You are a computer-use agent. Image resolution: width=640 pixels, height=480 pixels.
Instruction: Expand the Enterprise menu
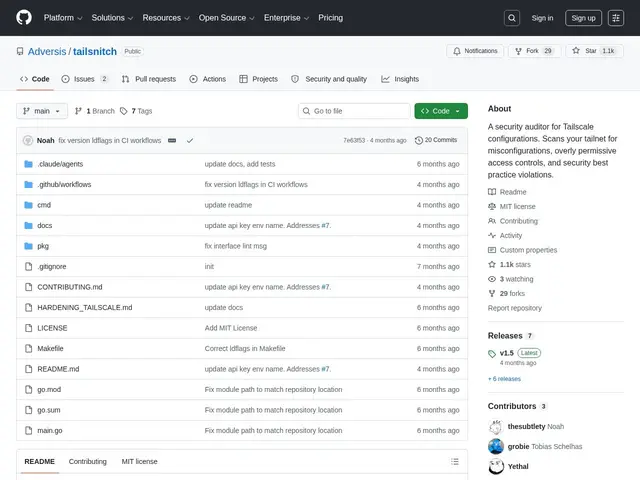click(x=286, y=18)
